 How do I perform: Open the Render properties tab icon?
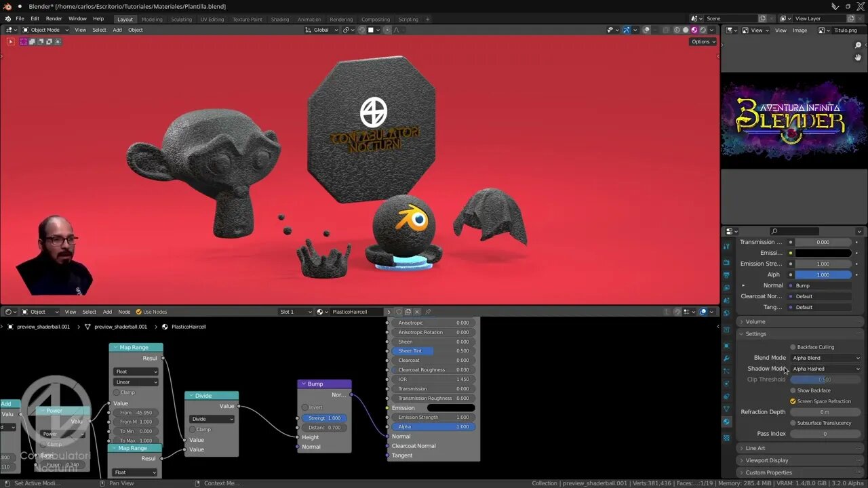coord(727,262)
